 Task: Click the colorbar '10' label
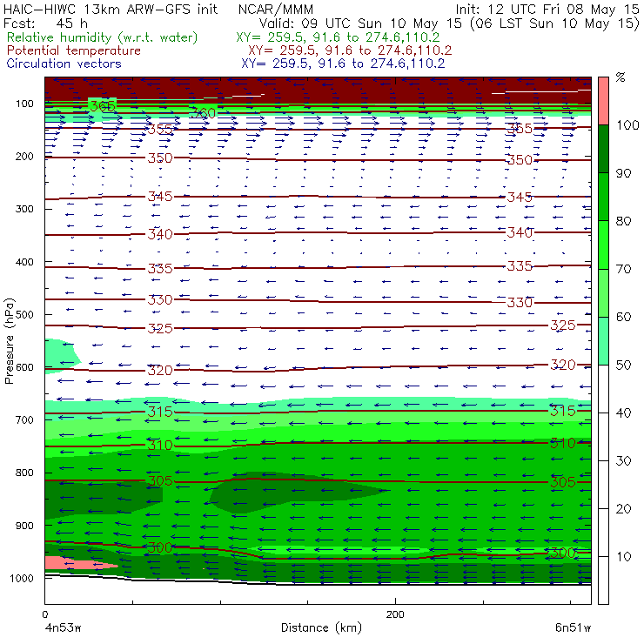[623, 557]
